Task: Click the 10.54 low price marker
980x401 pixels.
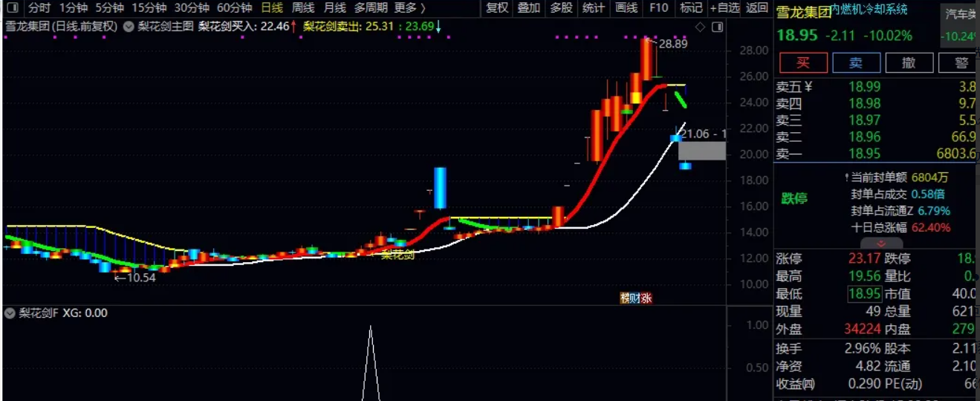Action: (x=141, y=278)
